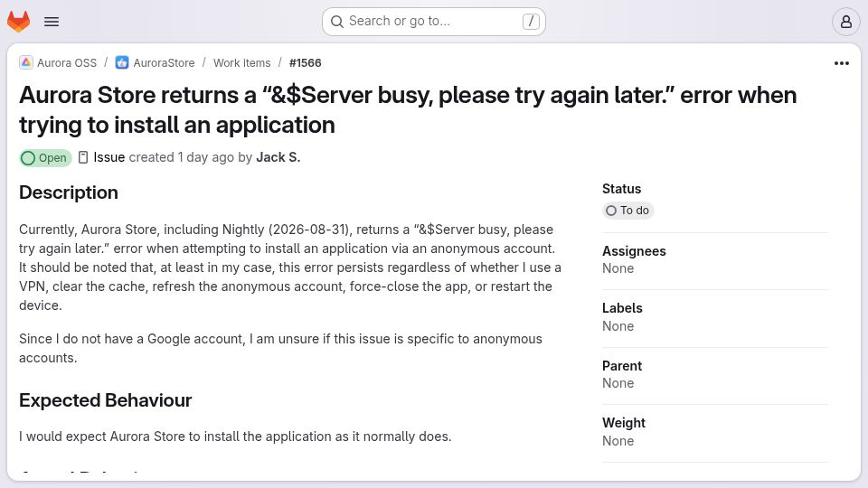Click the Expected Behaviour heading

(x=105, y=400)
